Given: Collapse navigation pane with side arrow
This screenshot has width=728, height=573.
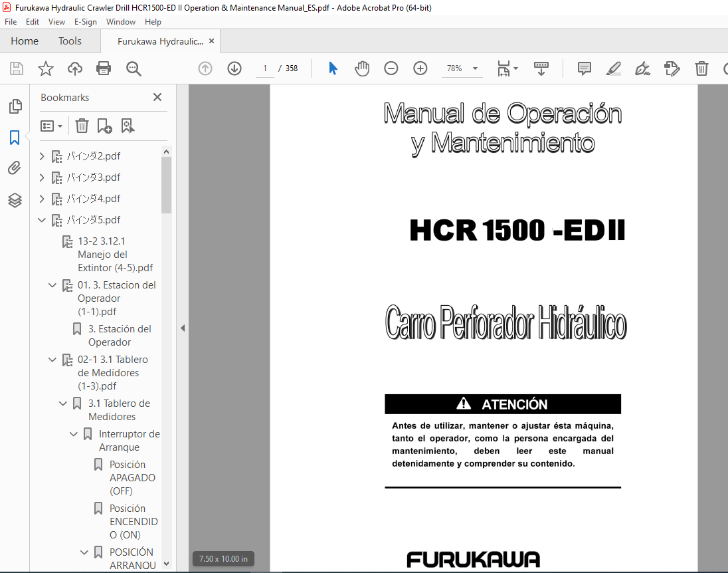Looking at the screenshot, I should click(x=183, y=328).
